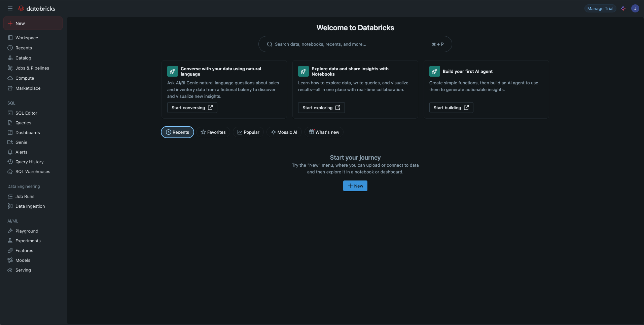Click the Dashboards icon
This screenshot has width=644, height=325.
(x=10, y=132)
